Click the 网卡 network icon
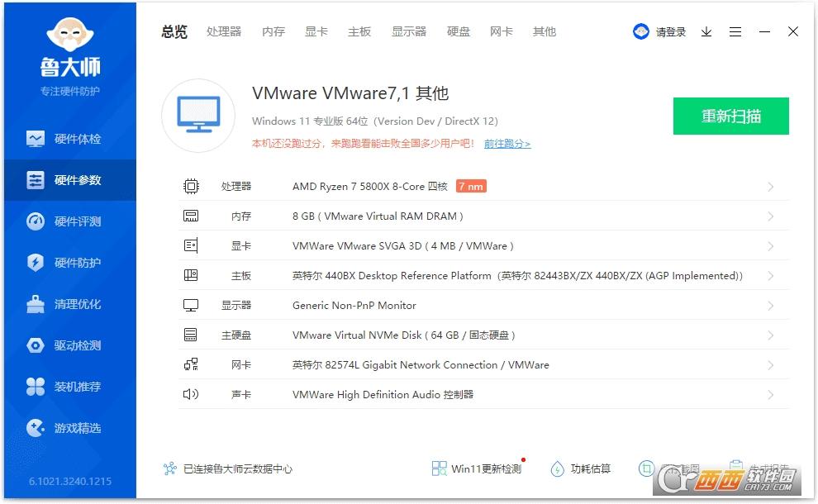 191,364
